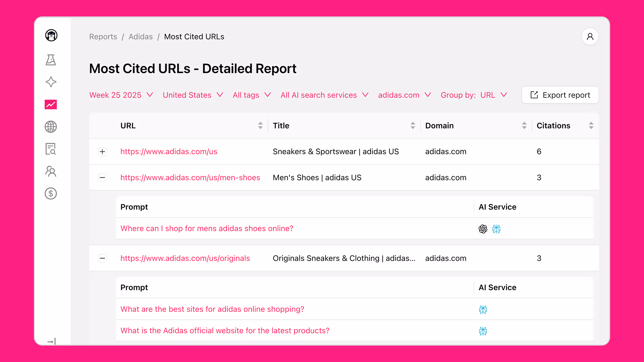Open the sparkle star sidebar icon
The width and height of the screenshot is (644, 362).
click(51, 82)
